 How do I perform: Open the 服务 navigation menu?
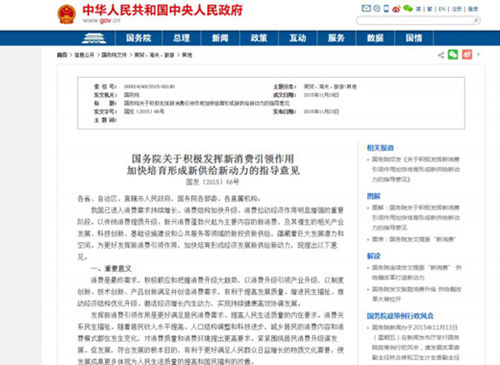coord(336,38)
